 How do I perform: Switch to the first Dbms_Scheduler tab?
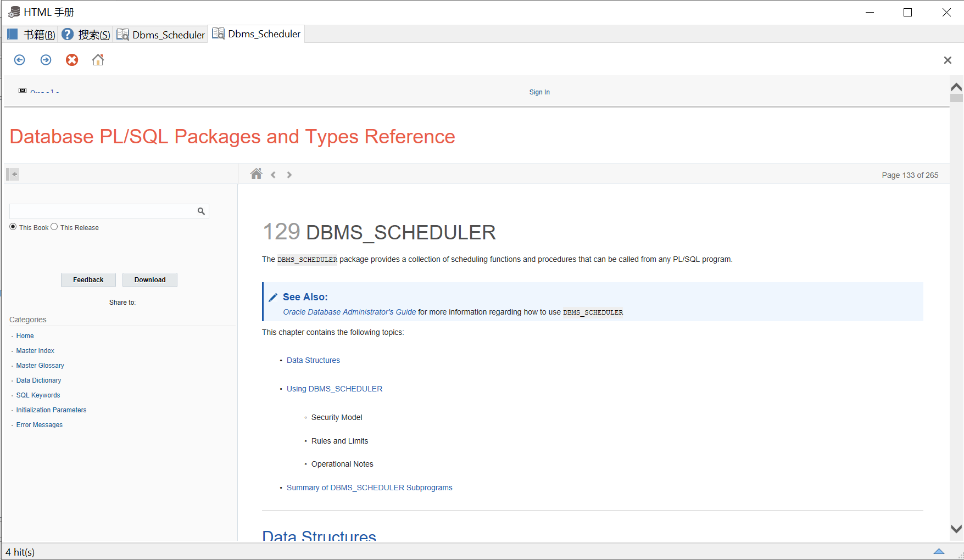click(x=160, y=35)
